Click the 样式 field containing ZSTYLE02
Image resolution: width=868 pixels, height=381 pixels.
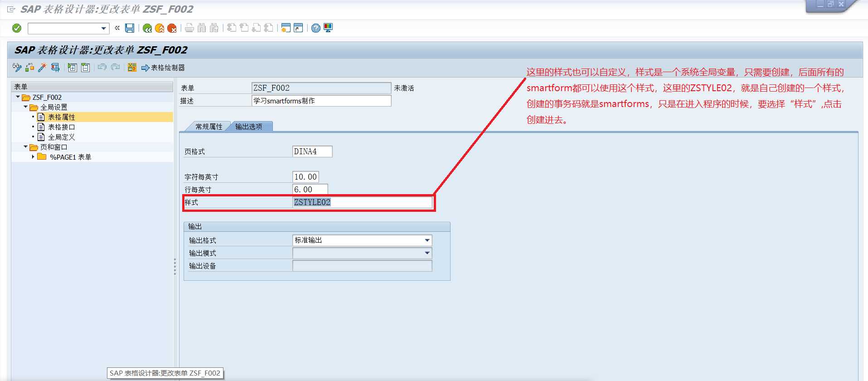click(362, 202)
